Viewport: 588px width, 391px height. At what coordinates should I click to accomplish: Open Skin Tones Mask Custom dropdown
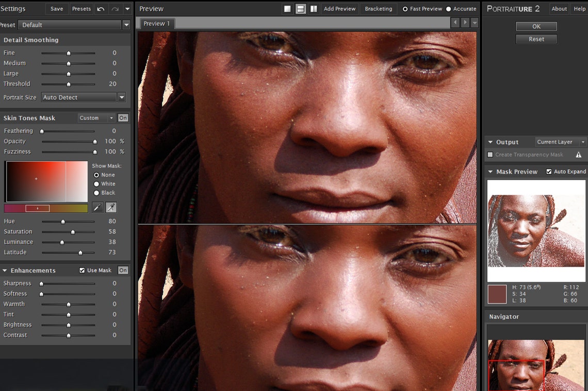click(x=96, y=118)
